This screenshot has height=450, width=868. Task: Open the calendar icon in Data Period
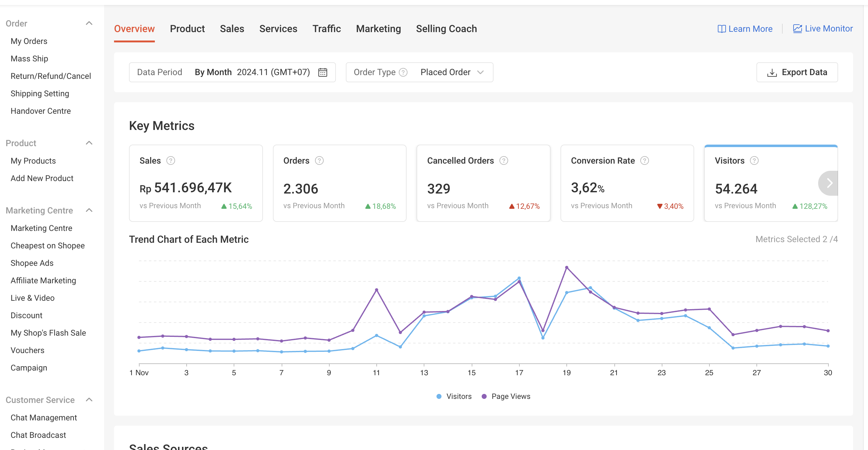(x=322, y=73)
